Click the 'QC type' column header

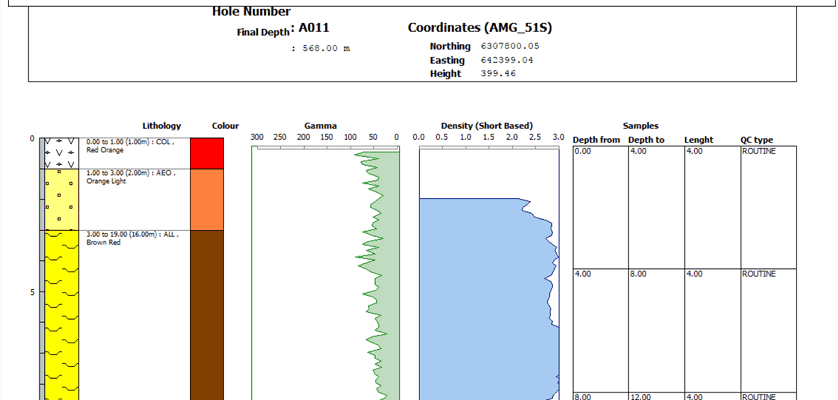coord(757,140)
